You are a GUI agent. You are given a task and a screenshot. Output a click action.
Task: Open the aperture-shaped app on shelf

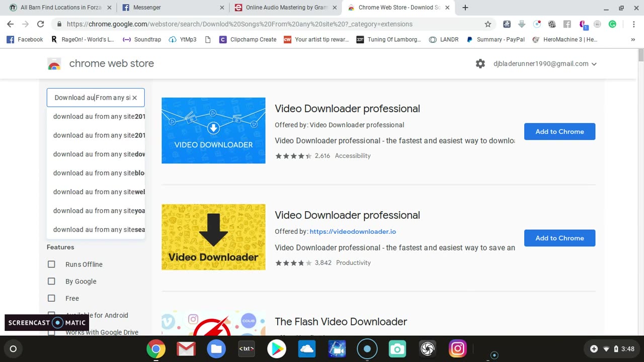coord(427,349)
